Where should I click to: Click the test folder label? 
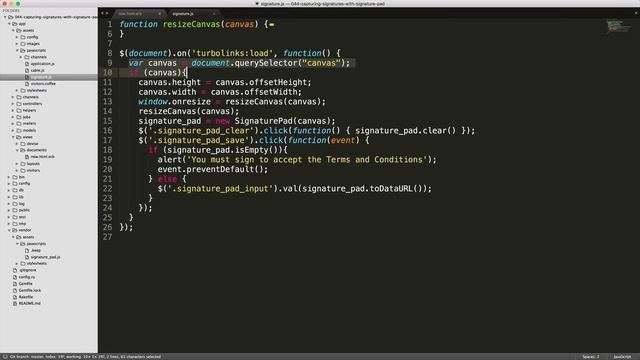point(22,217)
